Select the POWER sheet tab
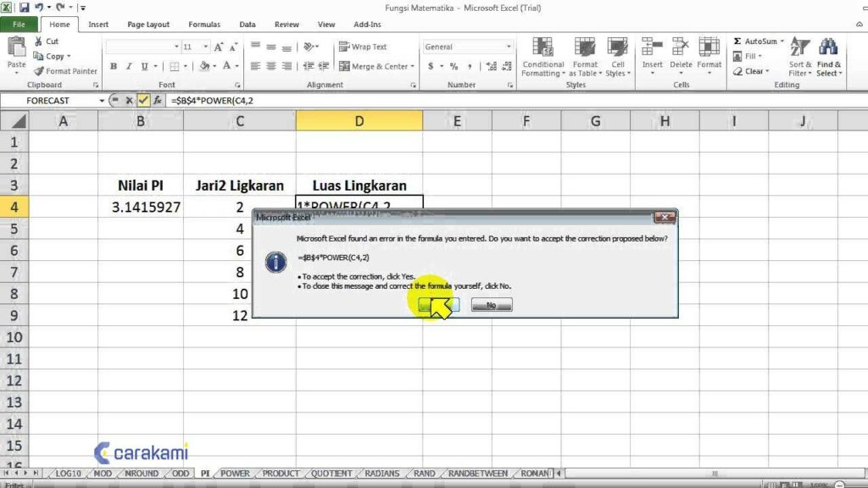 (x=235, y=474)
